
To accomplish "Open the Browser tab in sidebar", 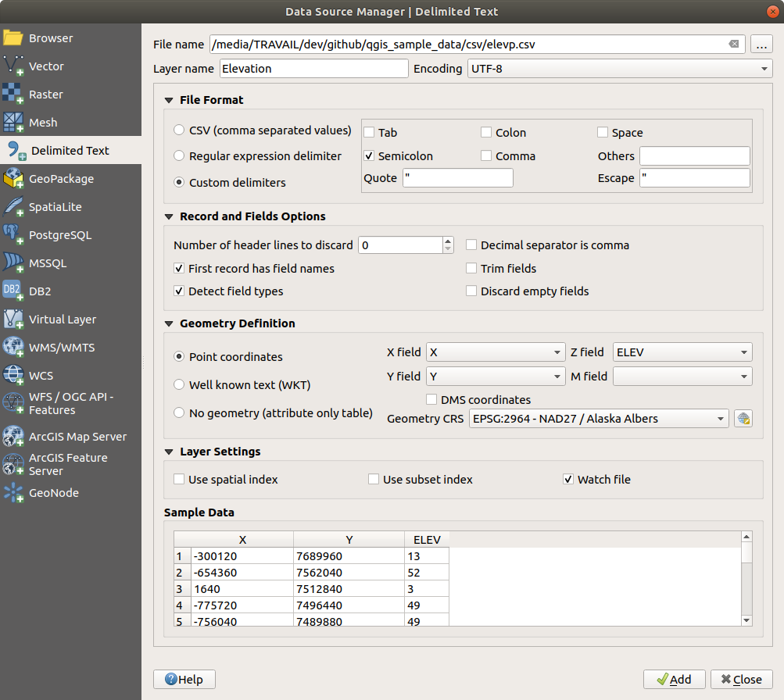I will [51, 38].
